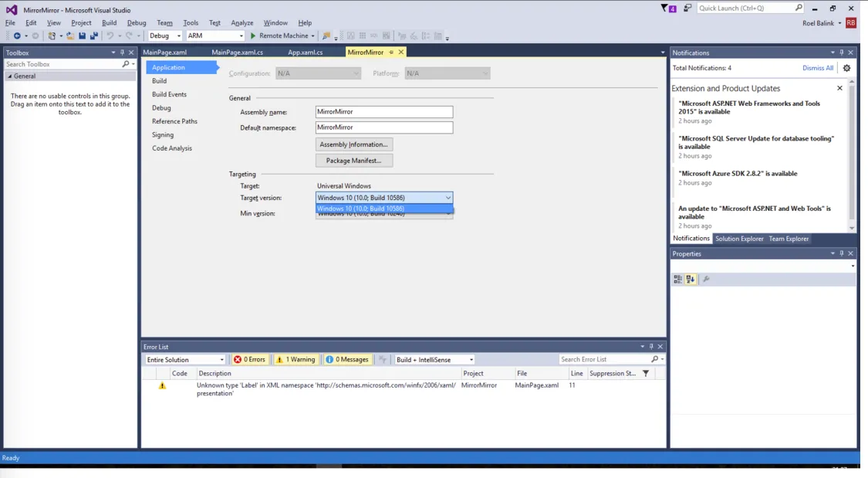Screen dimensions: 868x478
Task: Open the notifications flag icon
Action: (668, 8)
